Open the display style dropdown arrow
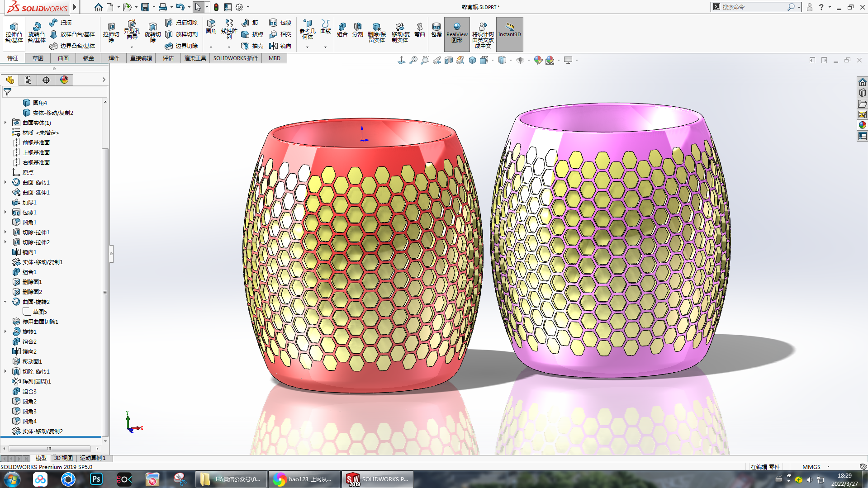 [511, 60]
